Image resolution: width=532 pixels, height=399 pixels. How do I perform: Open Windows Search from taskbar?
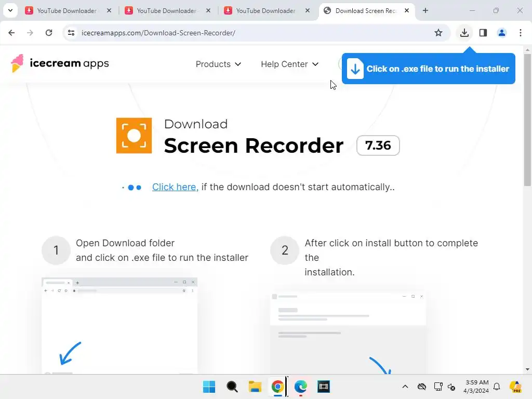coord(232,387)
